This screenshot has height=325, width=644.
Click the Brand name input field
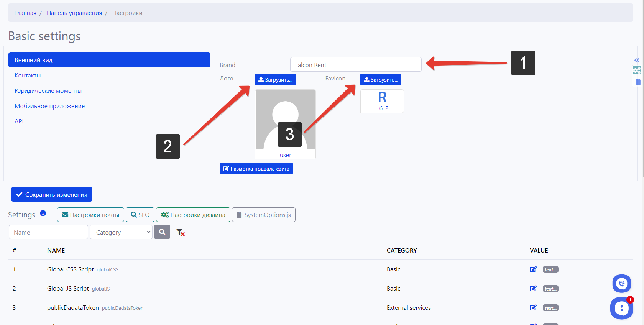[356, 65]
